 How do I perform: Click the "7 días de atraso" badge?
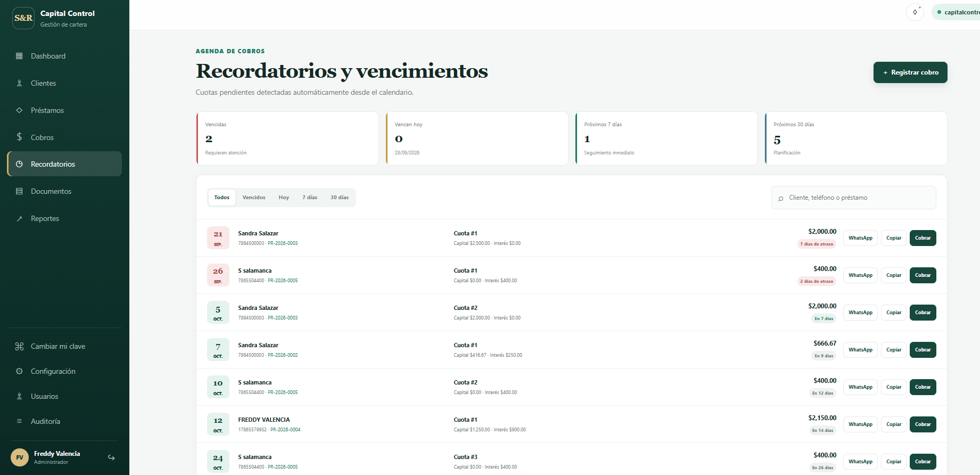pos(817,244)
